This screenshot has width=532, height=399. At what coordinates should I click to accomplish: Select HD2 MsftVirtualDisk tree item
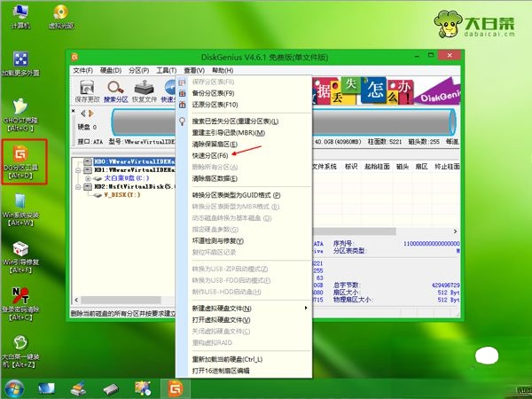[135, 186]
